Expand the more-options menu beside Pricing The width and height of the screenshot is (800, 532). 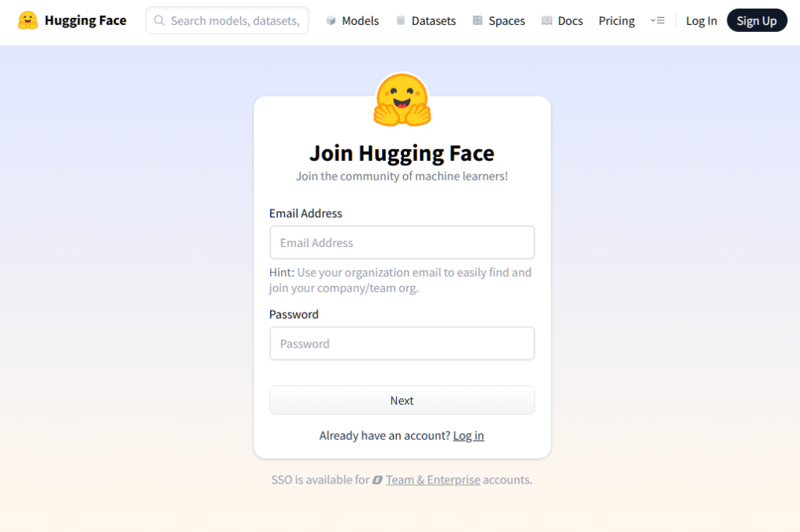(x=657, y=20)
